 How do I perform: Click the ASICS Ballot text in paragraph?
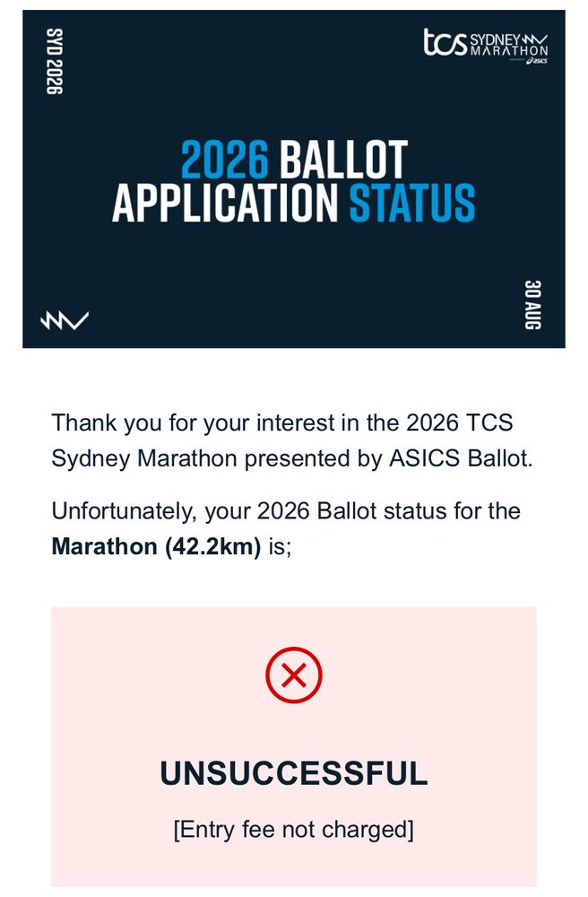coord(461,458)
